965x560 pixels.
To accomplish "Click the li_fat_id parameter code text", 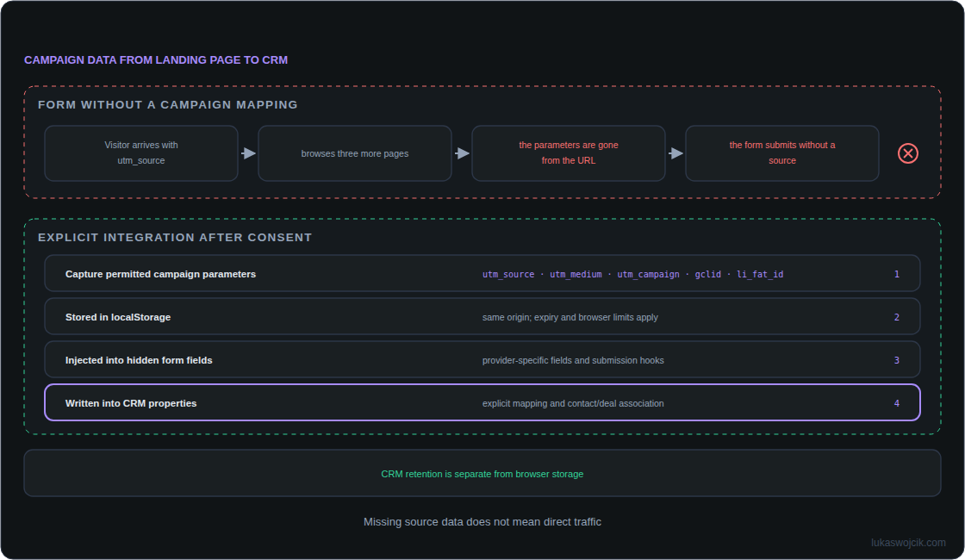I will point(760,275).
